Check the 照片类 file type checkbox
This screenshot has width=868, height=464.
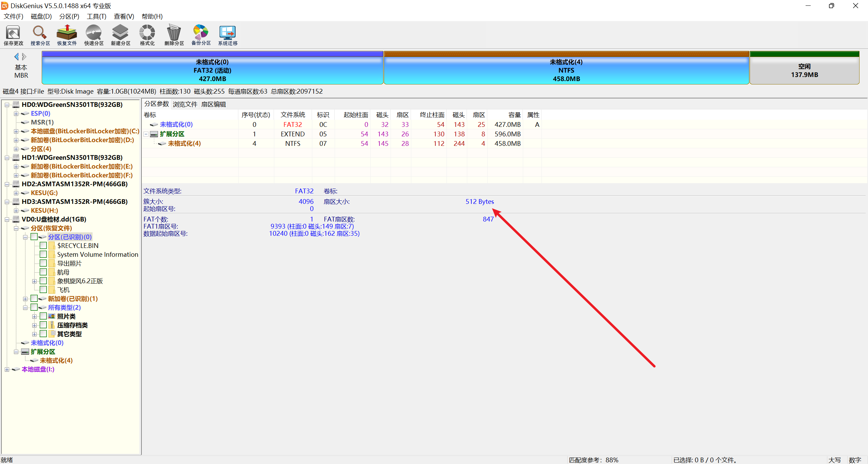pos(43,316)
